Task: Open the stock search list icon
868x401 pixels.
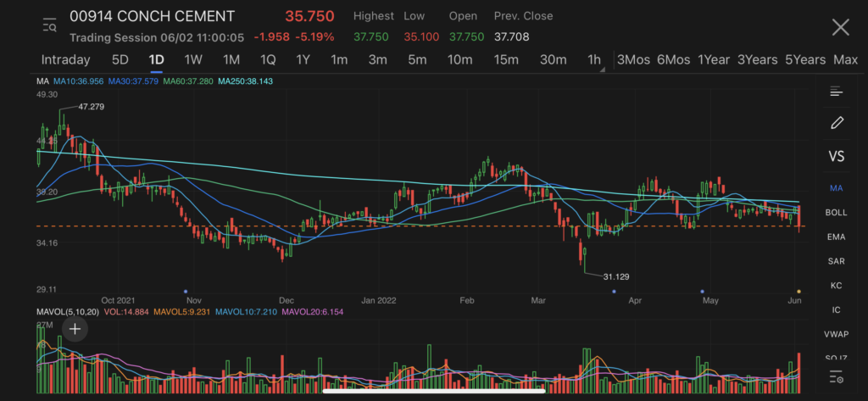Action: tap(50, 25)
